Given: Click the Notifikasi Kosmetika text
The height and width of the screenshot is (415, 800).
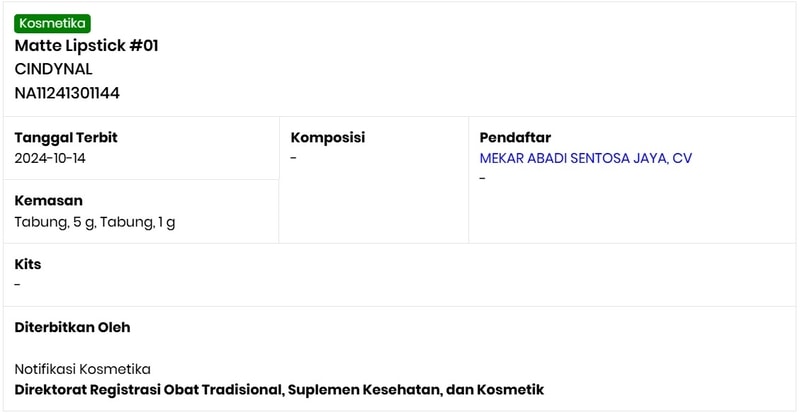Looking at the screenshot, I should click(x=82, y=369).
